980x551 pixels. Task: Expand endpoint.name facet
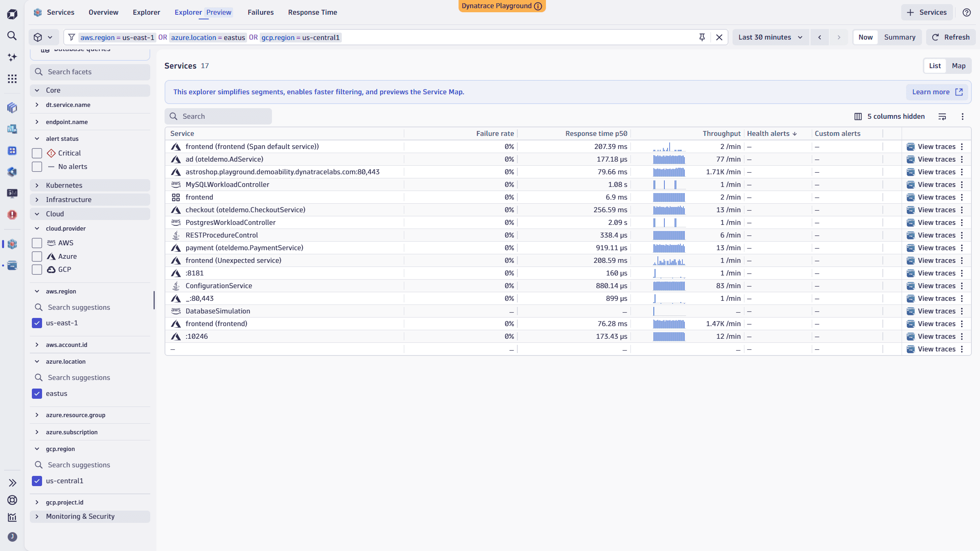pos(90,122)
